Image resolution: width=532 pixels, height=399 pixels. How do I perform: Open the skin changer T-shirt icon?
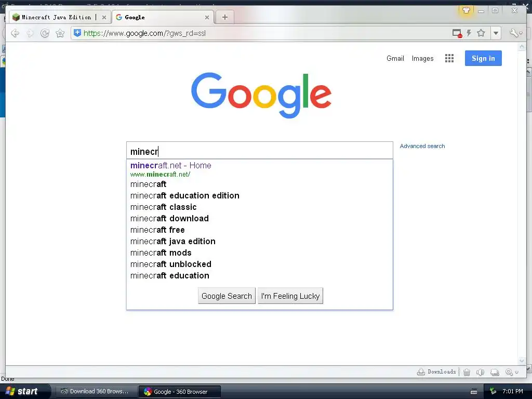pyautogui.click(x=466, y=10)
